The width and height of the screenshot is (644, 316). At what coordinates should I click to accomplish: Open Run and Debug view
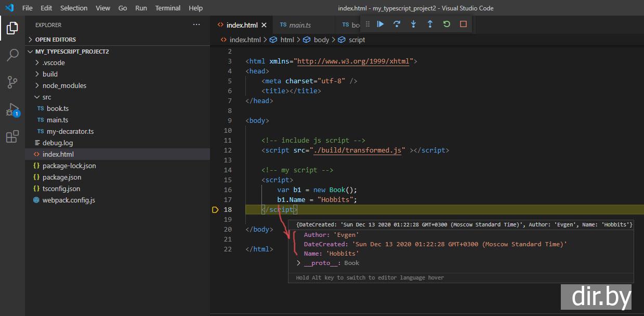[x=12, y=110]
